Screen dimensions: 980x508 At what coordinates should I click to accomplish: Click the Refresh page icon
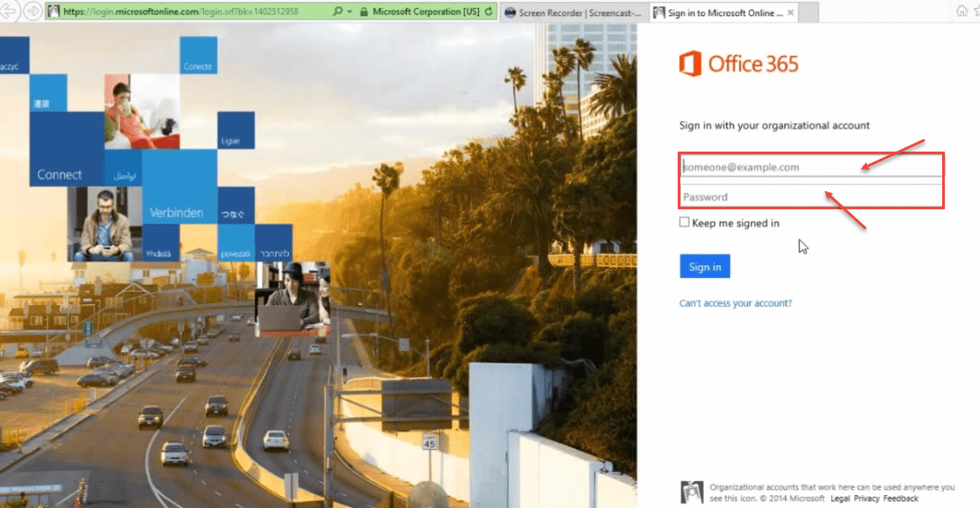(489, 11)
